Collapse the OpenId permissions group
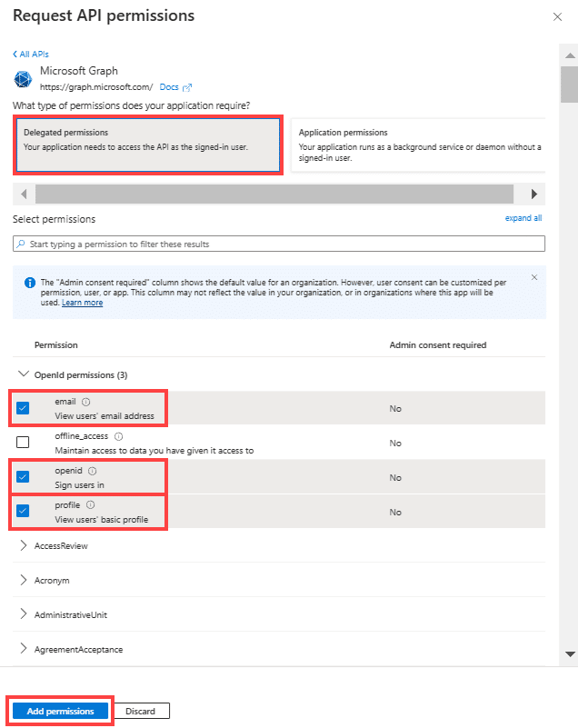This screenshot has height=728, width=578. point(24,374)
